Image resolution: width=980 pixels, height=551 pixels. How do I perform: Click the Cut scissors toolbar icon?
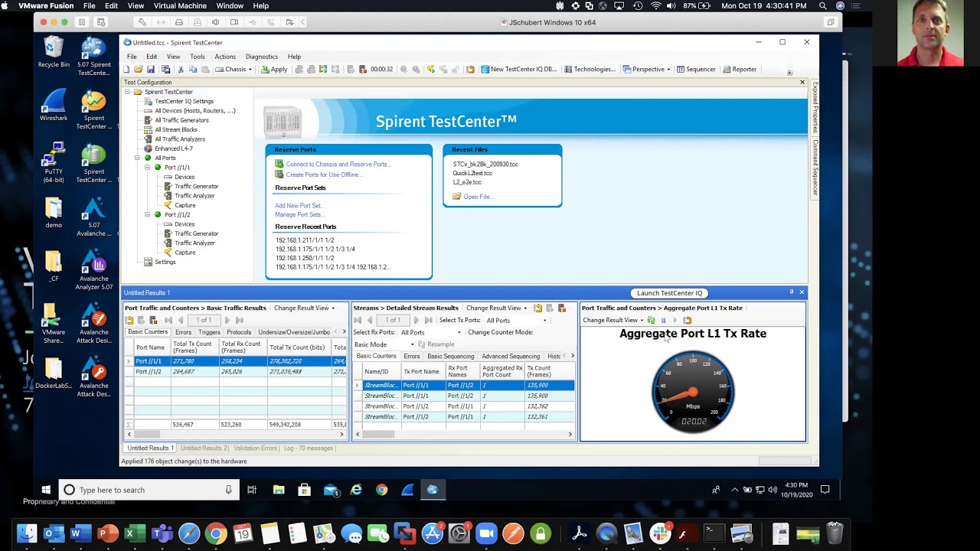(181, 69)
